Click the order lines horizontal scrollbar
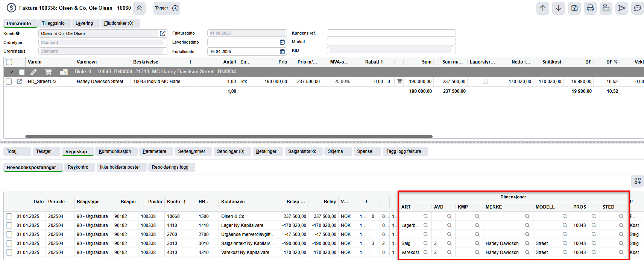This screenshot has height=260, width=644. click(x=229, y=136)
